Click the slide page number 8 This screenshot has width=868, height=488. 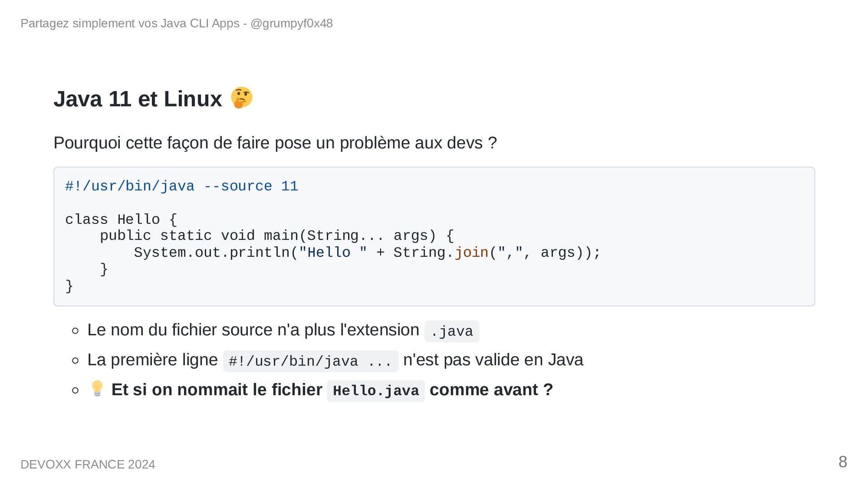(843, 462)
